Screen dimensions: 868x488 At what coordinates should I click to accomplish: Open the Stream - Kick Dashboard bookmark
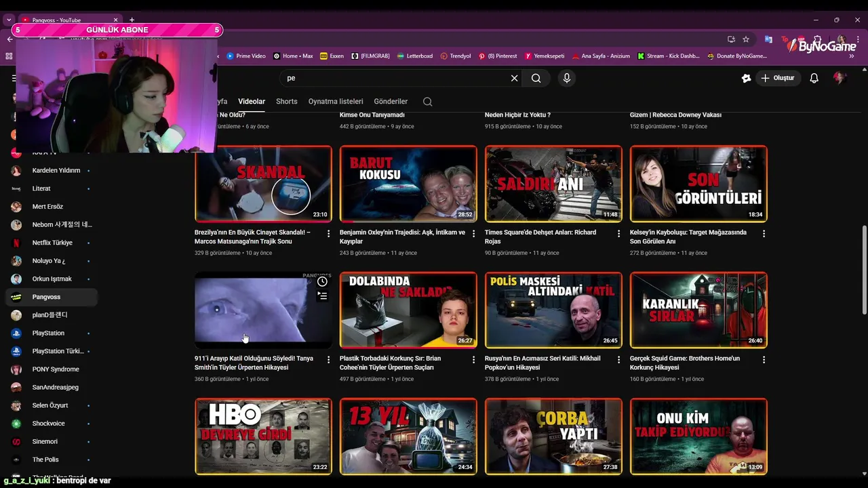pyautogui.click(x=668, y=56)
